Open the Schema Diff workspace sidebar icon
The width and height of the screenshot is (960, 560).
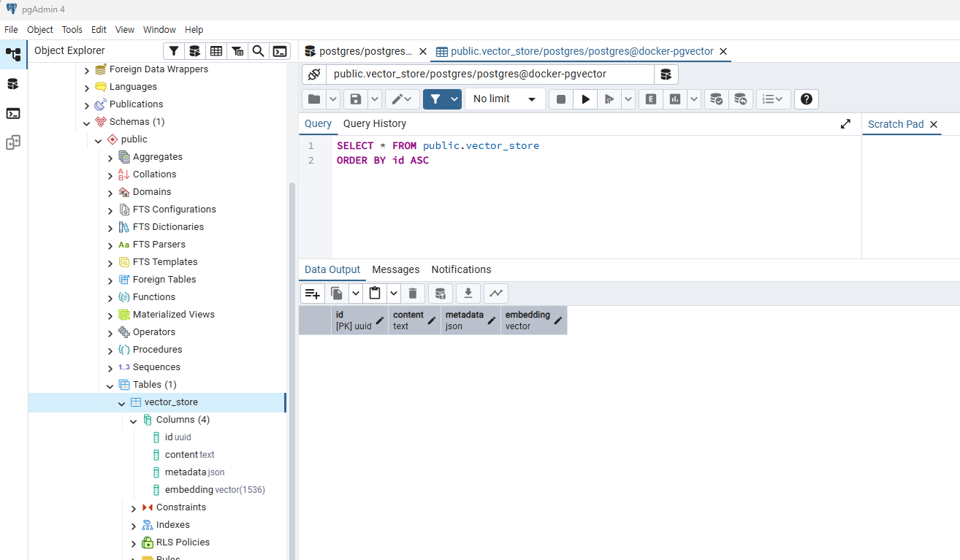point(13,142)
